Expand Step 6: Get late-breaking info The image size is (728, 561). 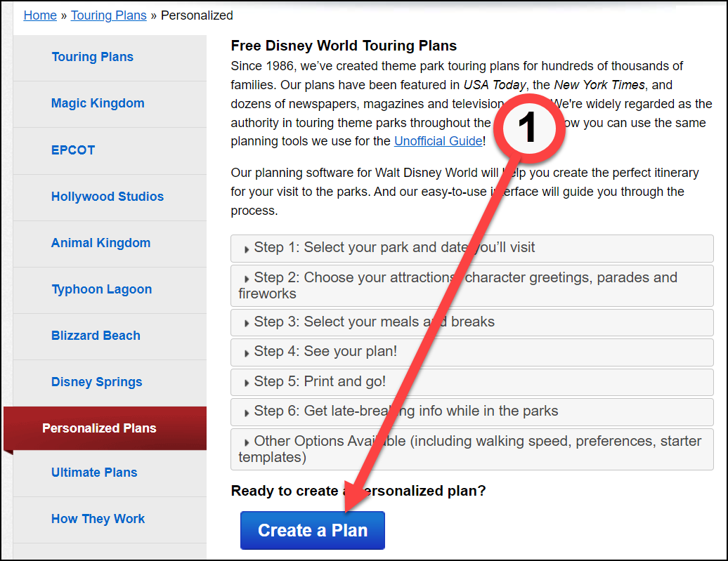pyautogui.click(x=472, y=411)
